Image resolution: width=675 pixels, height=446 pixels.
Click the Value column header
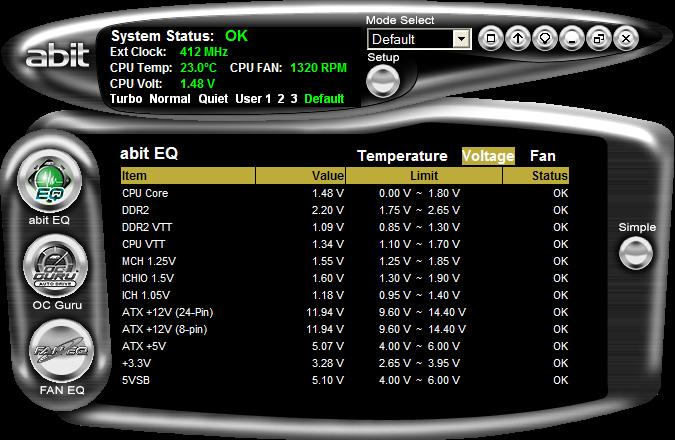click(x=300, y=176)
